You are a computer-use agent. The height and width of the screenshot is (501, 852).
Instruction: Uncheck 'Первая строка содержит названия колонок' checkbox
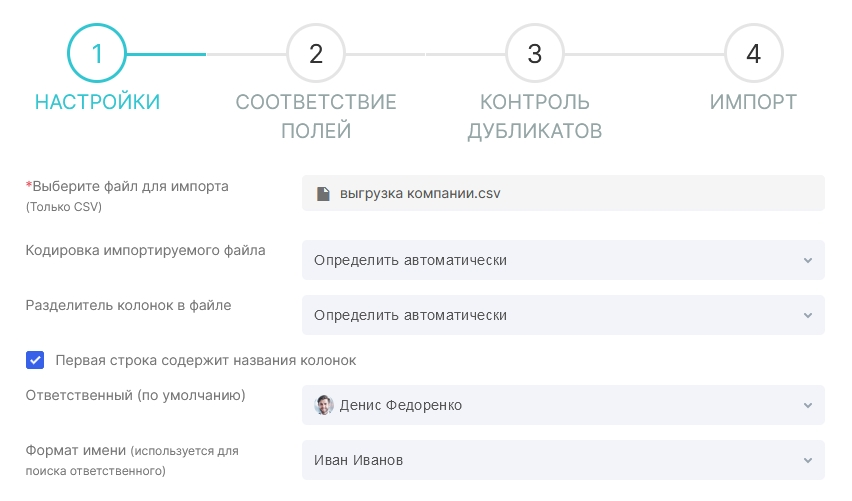click(35, 360)
